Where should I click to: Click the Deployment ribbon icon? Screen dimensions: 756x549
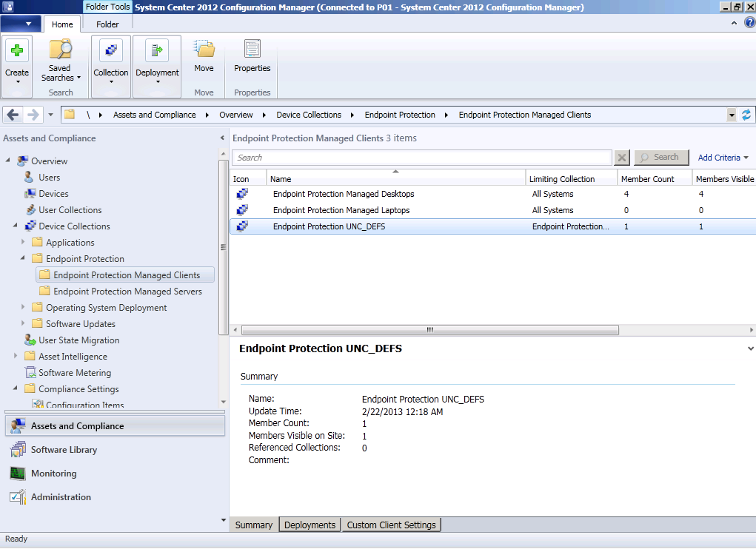(x=157, y=50)
